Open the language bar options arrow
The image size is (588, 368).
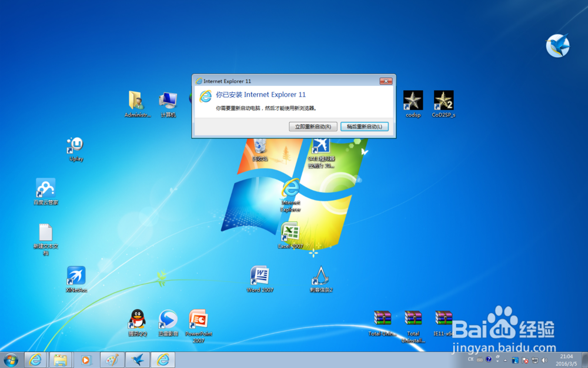click(x=497, y=362)
